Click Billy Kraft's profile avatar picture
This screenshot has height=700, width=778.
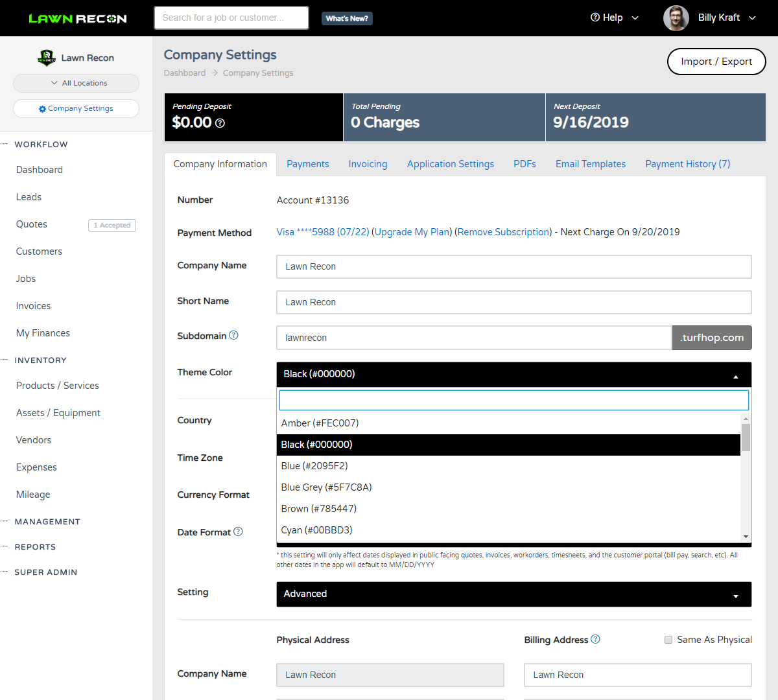pos(676,18)
